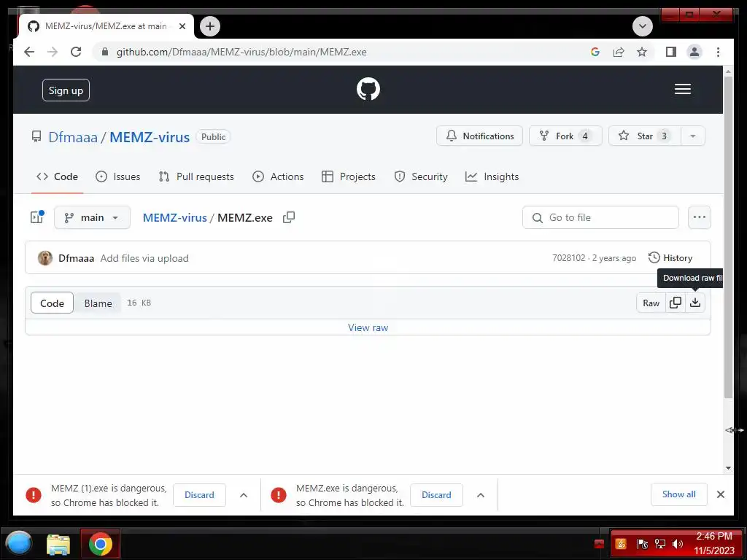Bookmark this page with the star icon
The height and width of the screenshot is (560, 747).
pyautogui.click(x=642, y=52)
